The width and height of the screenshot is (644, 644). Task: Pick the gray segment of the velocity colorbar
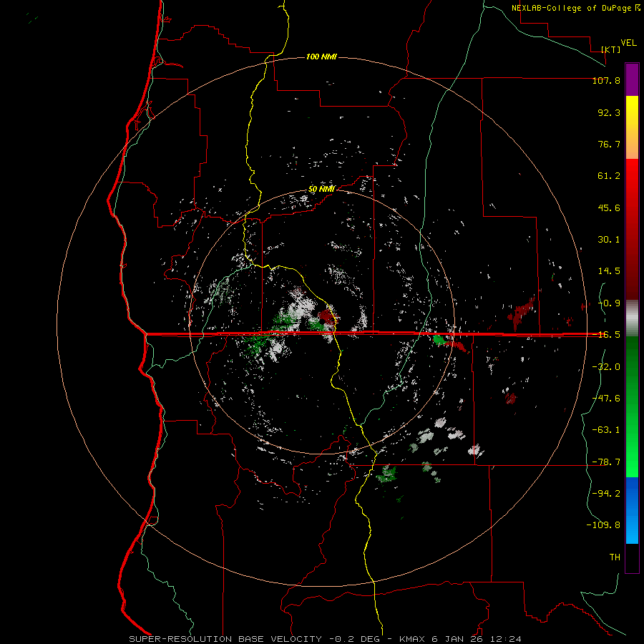pyautogui.click(x=632, y=318)
